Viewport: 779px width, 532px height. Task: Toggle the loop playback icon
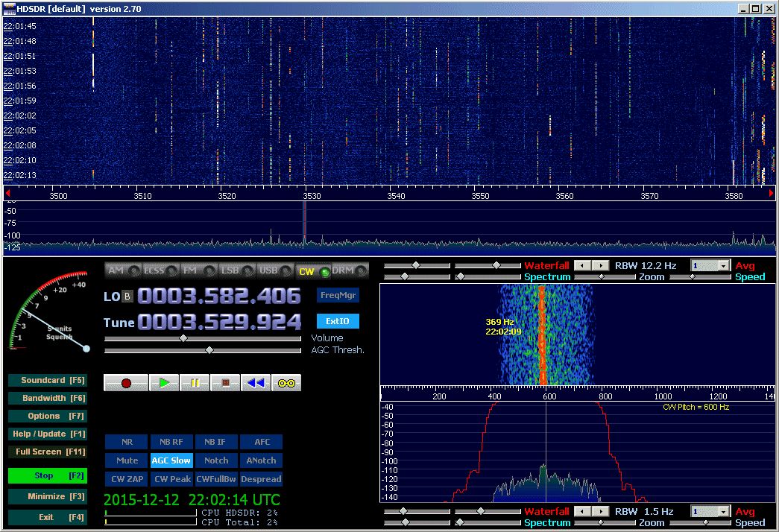286,383
